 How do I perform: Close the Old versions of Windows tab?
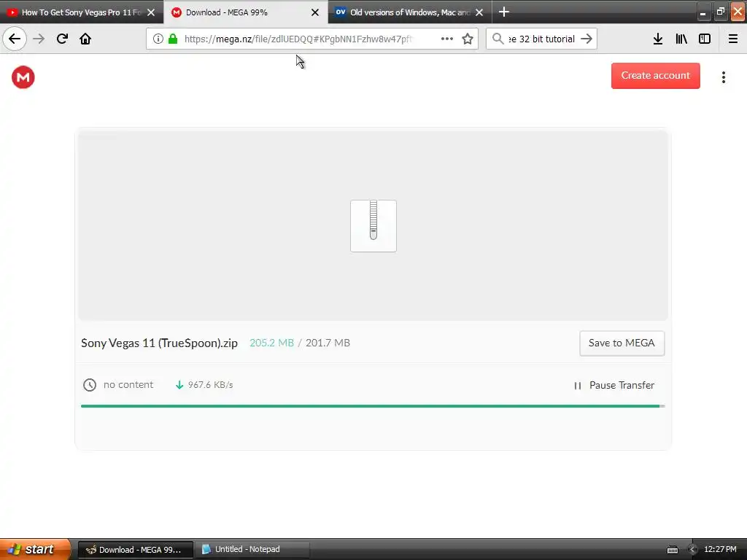(x=479, y=12)
